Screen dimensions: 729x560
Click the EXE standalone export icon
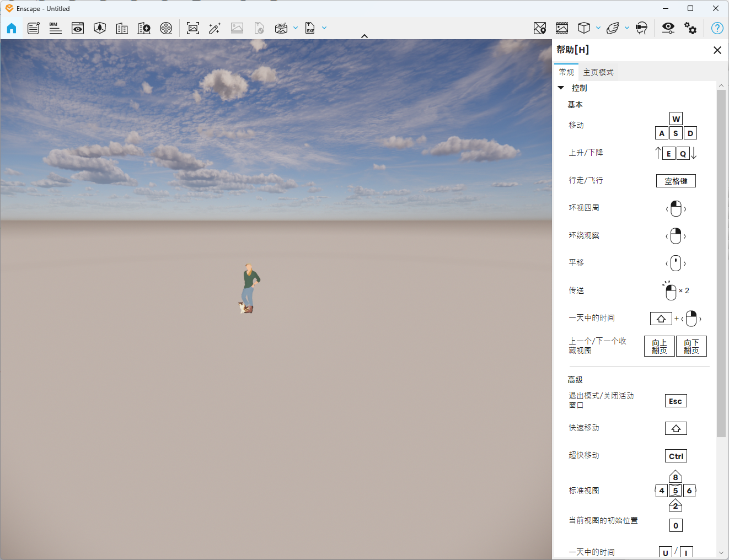(x=310, y=28)
